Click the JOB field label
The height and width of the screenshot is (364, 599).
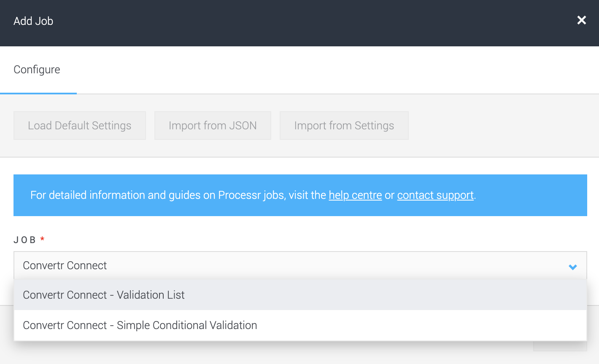tap(25, 240)
